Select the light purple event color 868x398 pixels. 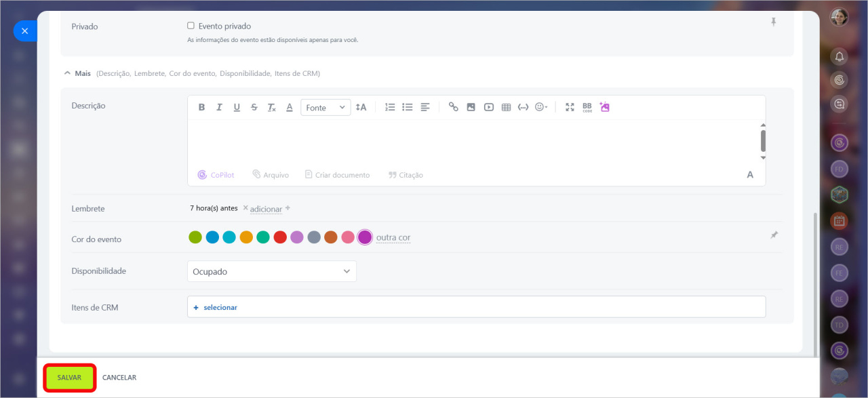click(297, 237)
